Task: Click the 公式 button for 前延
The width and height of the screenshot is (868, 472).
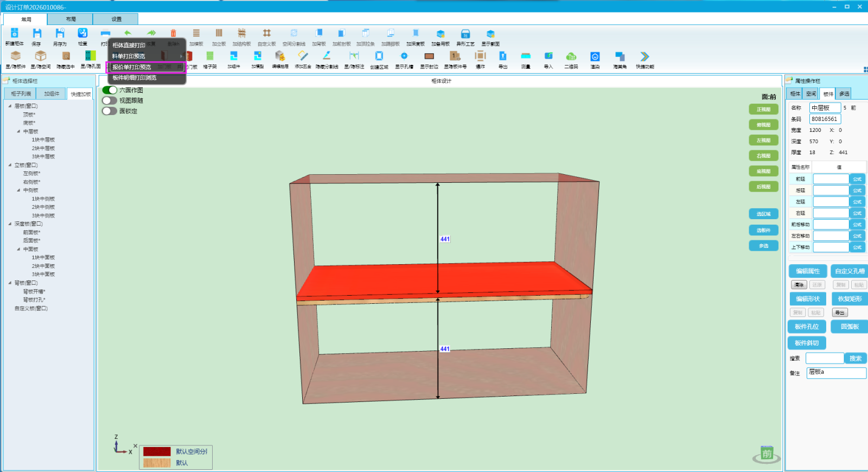Action: (x=857, y=179)
